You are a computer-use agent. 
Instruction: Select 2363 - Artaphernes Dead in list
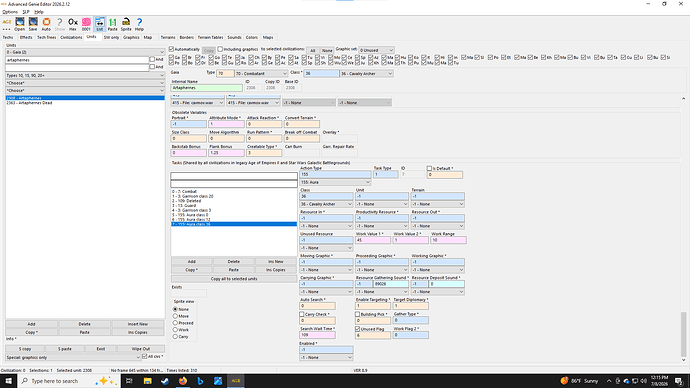coord(29,103)
